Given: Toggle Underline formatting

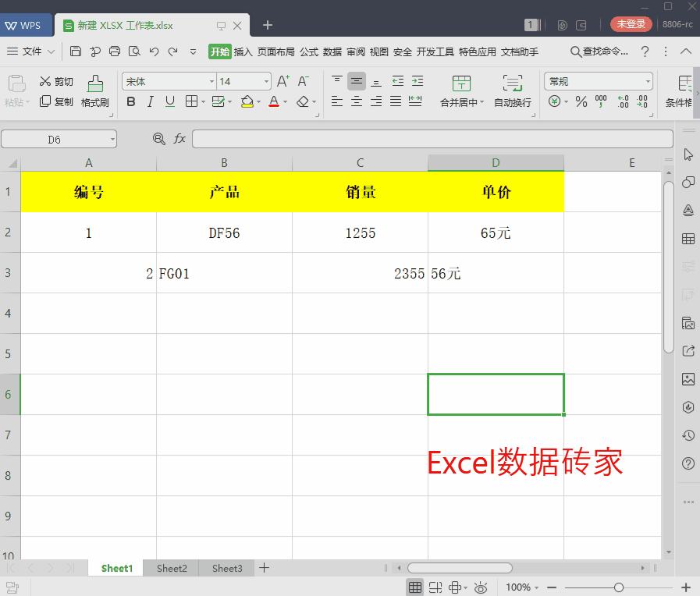Looking at the screenshot, I should (170, 101).
